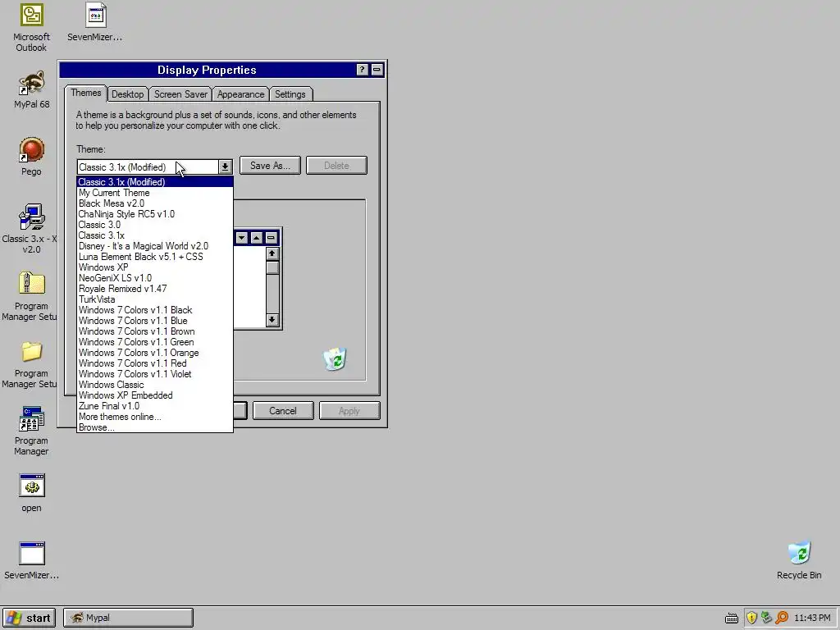Switch to the Screen Saver tab
Image resolution: width=840 pixels, height=630 pixels.
(x=180, y=94)
